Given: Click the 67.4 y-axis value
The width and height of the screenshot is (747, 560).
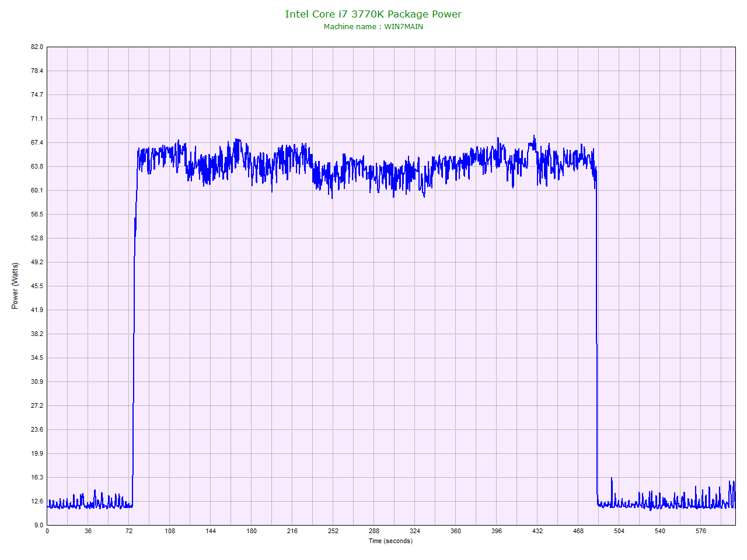Looking at the screenshot, I should click(x=37, y=142).
